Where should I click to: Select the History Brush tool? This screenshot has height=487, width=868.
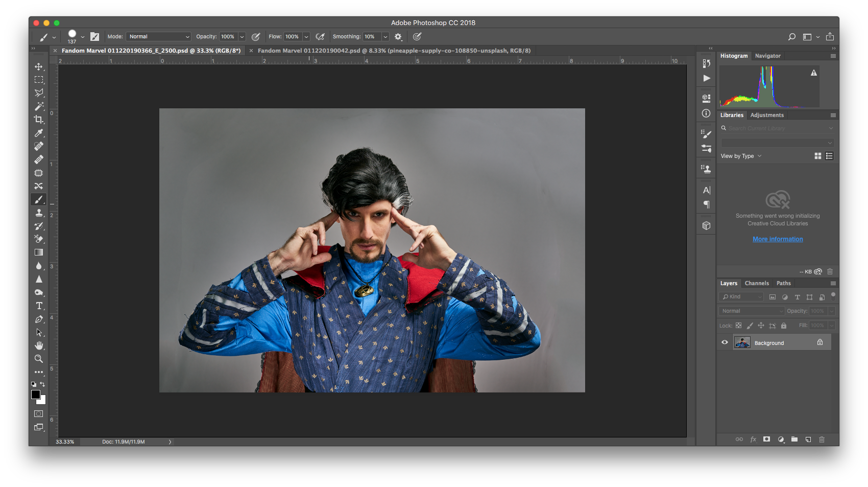pos(39,226)
